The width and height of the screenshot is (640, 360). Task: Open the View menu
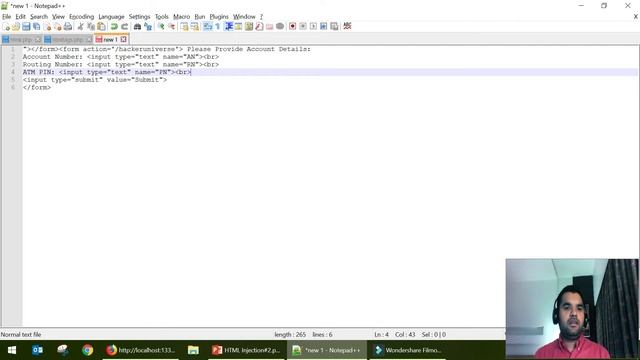(x=58, y=17)
